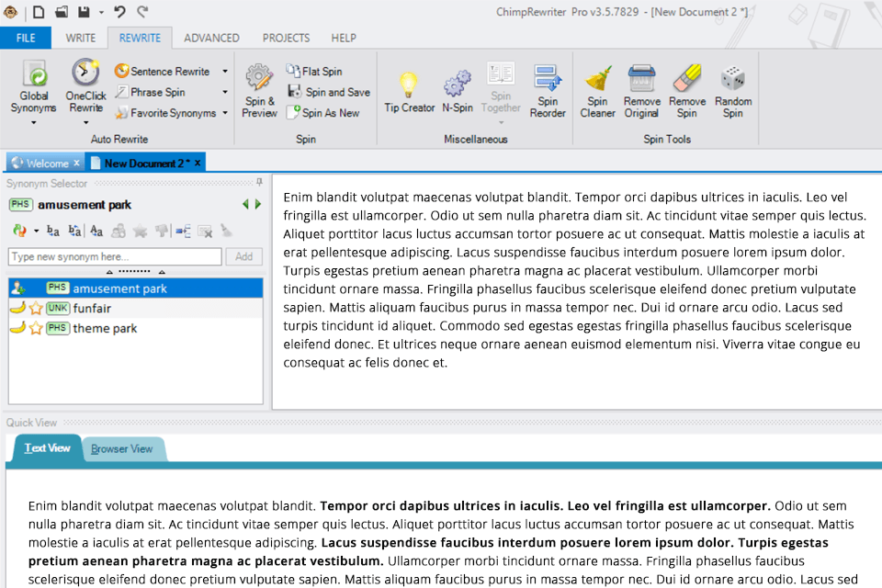Go to the PROJECTS ribbon tab
882x588 pixels.
coord(286,38)
